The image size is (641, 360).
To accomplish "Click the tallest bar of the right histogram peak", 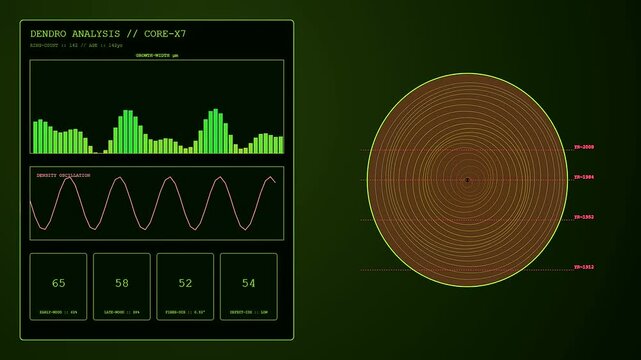I will tap(216, 131).
